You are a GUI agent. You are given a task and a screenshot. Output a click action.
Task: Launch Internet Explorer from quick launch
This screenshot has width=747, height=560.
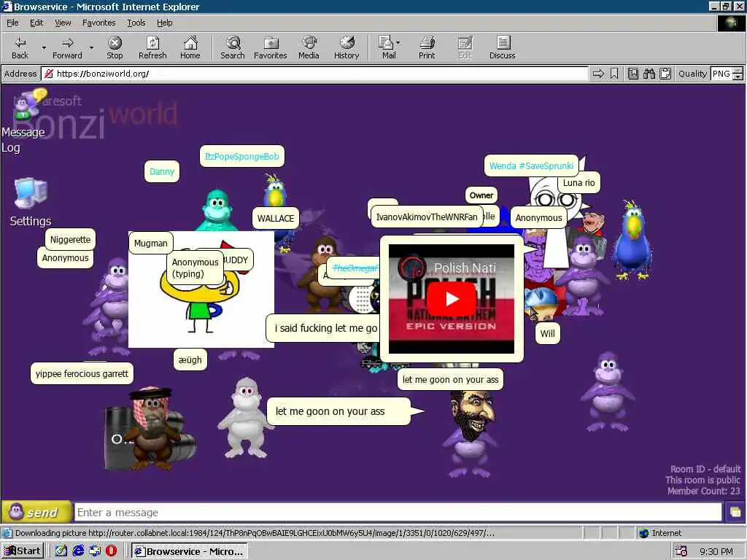tap(78, 551)
